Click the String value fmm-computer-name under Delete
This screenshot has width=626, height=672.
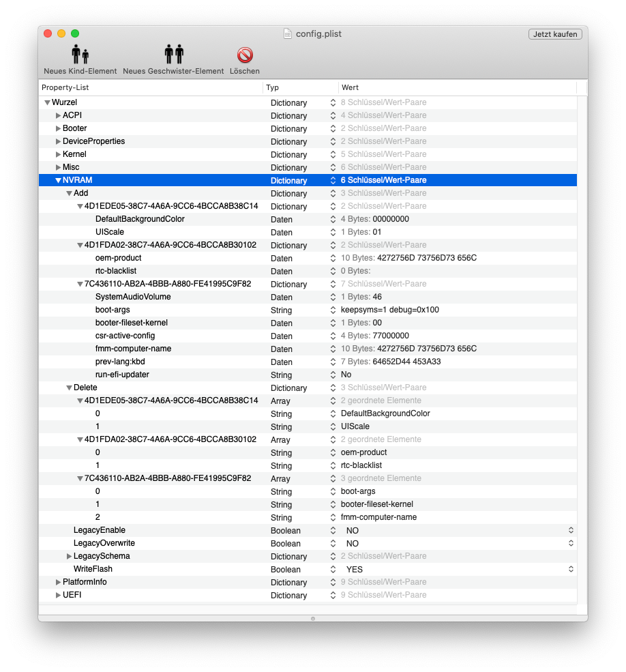pyautogui.click(x=378, y=517)
